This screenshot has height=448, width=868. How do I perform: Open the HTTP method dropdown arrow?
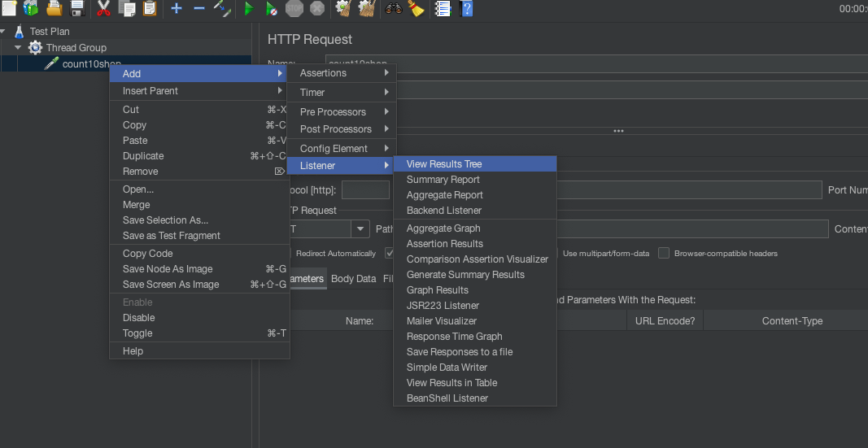(360, 228)
